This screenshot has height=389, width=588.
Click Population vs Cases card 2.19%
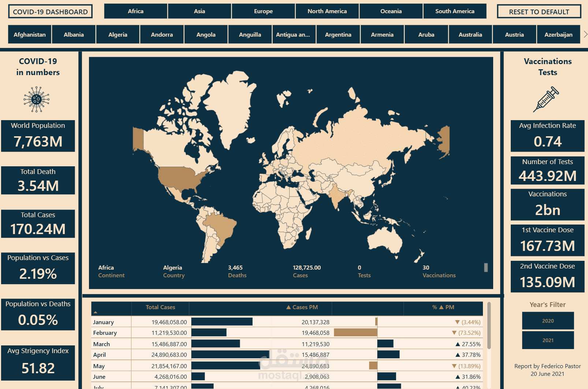(x=38, y=268)
